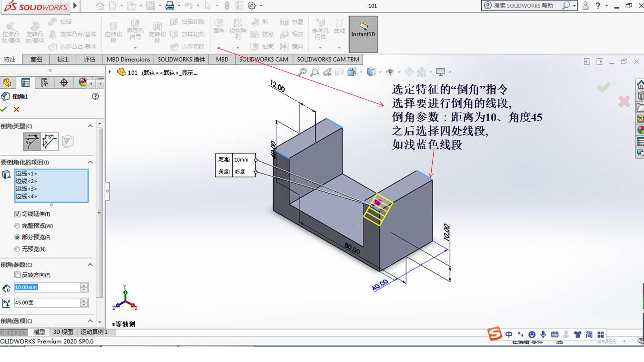This screenshot has height=362, width=644.
Task: Collapse the 要倒角化的项目 section
Action: pos(90,162)
